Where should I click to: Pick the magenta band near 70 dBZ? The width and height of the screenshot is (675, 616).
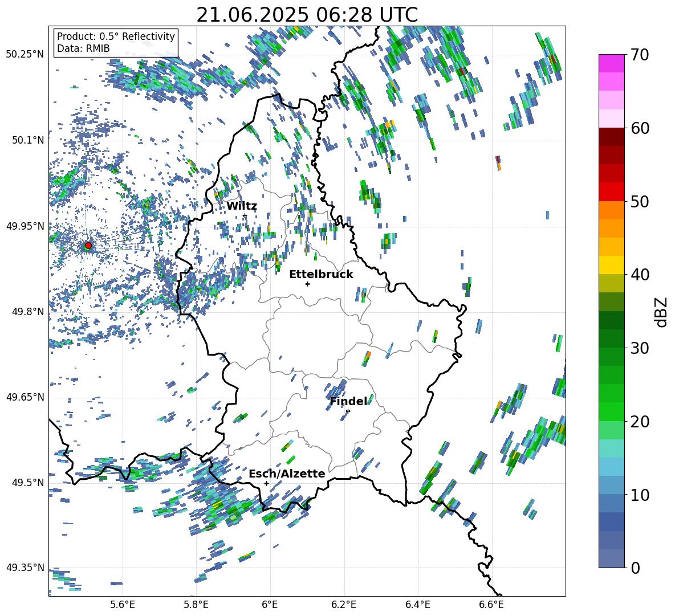click(612, 63)
